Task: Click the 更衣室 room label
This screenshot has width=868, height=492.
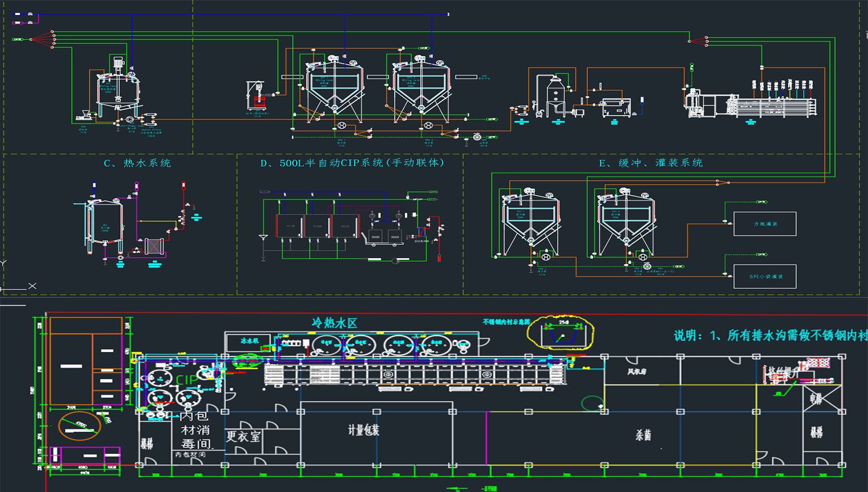Action: point(243,436)
